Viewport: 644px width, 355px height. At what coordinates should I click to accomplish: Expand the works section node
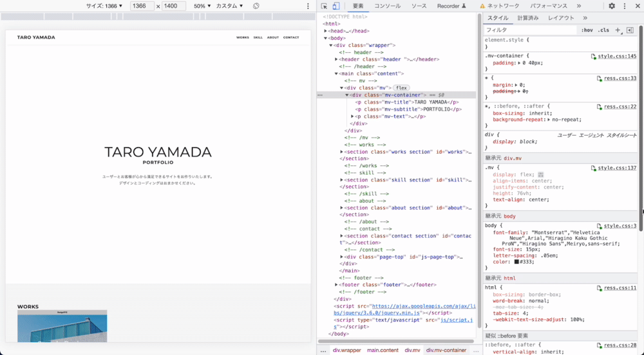click(x=341, y=152)
